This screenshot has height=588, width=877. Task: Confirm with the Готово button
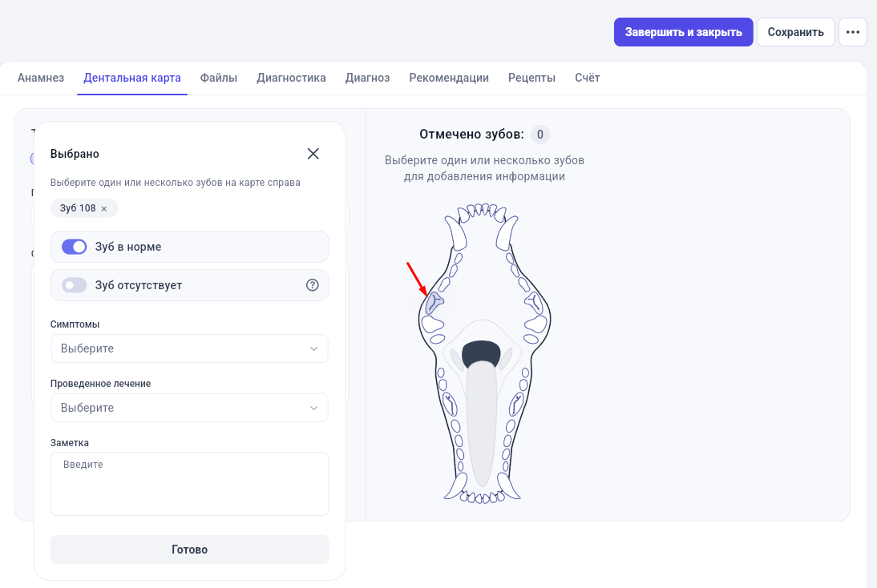pyautogui.click(x=190, y=550)
